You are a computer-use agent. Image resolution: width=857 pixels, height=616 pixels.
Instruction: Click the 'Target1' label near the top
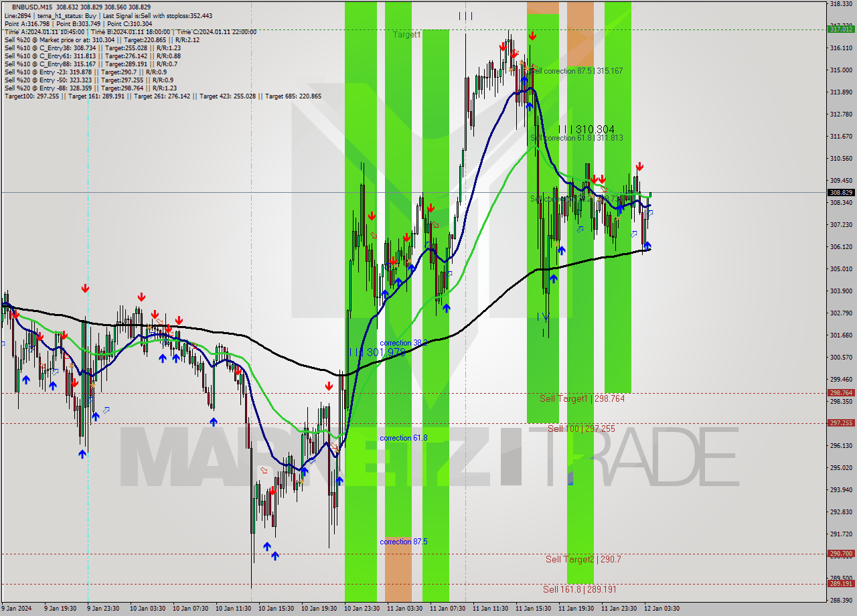click(406, 34)
